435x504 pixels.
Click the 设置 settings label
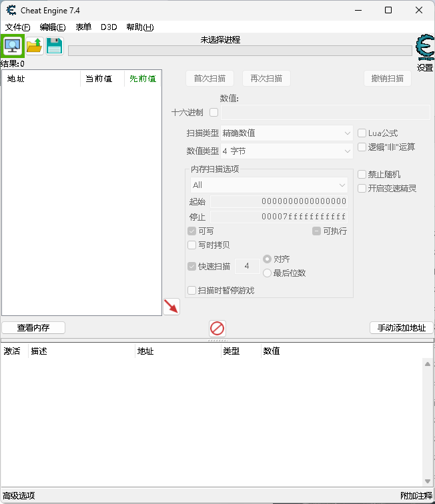click(425, 68)
